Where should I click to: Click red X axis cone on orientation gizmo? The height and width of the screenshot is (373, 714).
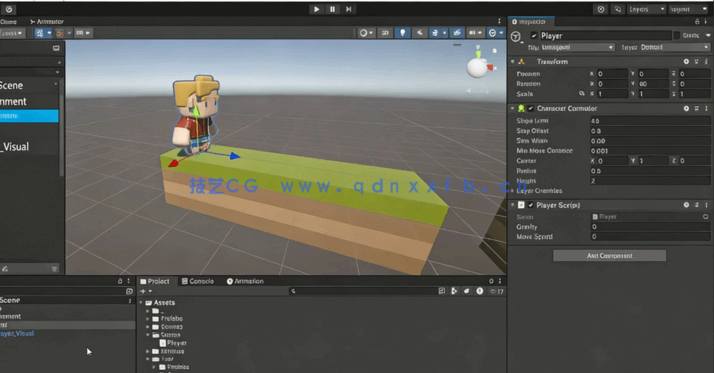490,68
